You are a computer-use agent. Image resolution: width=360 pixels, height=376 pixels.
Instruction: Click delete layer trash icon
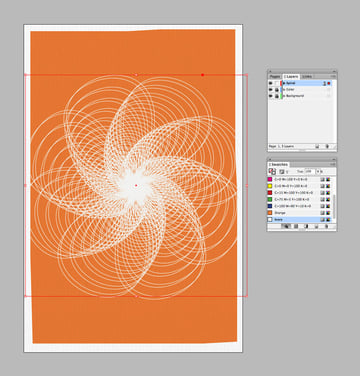327,146
